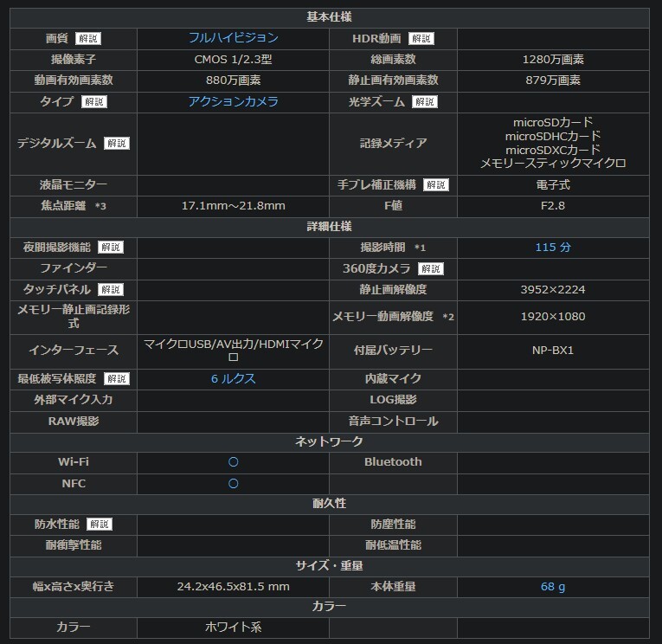Click the 静止画解像度 label

pos(393,289)
